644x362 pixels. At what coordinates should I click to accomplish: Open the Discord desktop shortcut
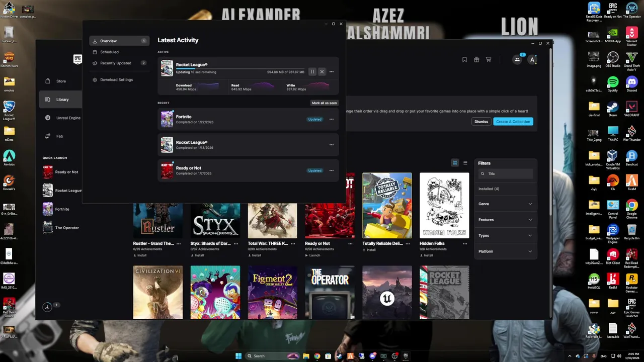[x=632, y=83]
